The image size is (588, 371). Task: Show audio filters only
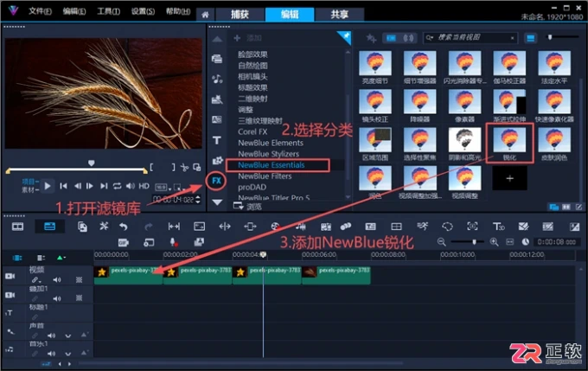(x=408, y=38)
